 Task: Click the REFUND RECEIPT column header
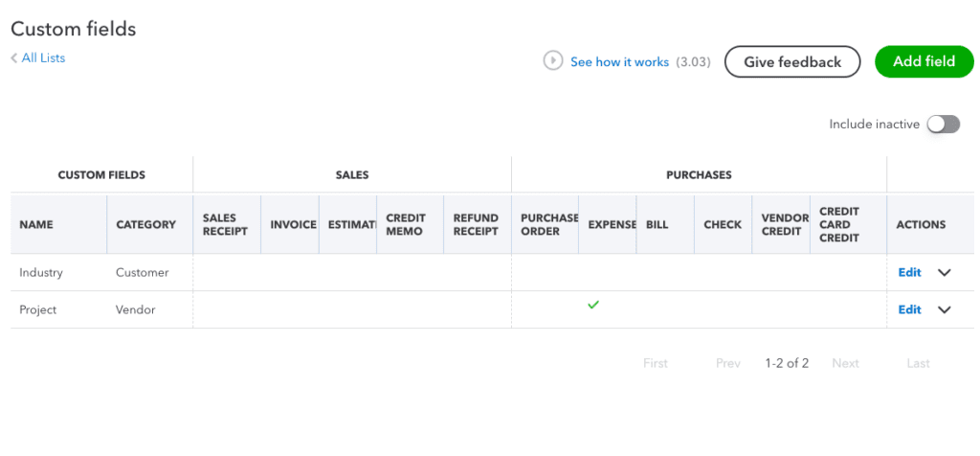coord(476,224)
